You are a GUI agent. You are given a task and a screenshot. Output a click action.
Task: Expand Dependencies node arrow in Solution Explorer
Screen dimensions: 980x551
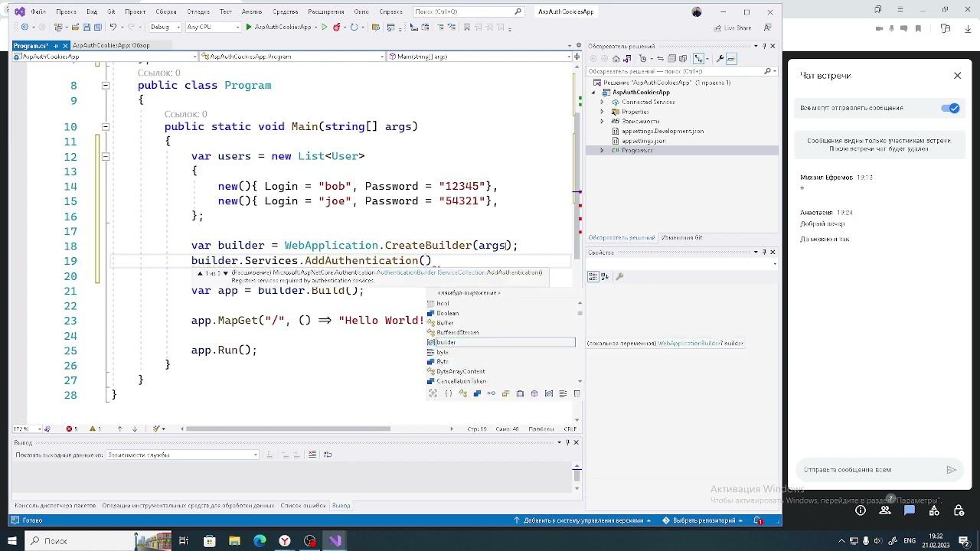coord(602,121)
